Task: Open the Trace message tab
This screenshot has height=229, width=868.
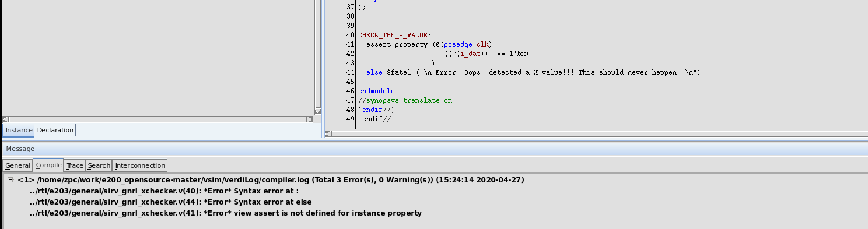Action: tap(75, 165)
